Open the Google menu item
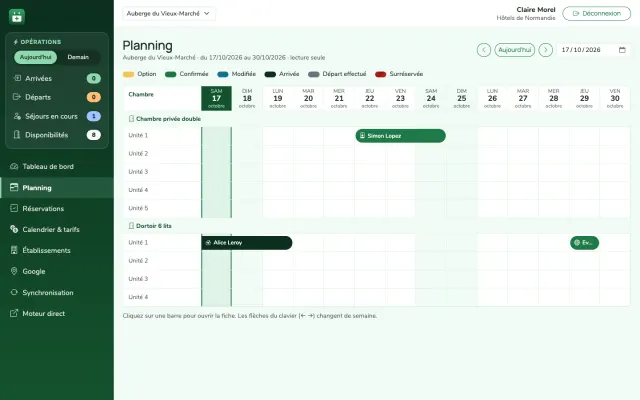The width and height of the screenshot is (640, 400). [x=57, y=271]
